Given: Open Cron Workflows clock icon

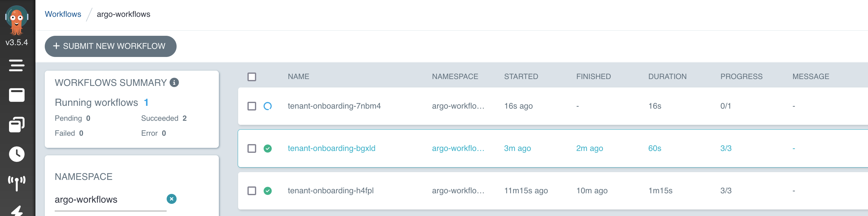Looking at the screenshot, I should coord(16,154).
